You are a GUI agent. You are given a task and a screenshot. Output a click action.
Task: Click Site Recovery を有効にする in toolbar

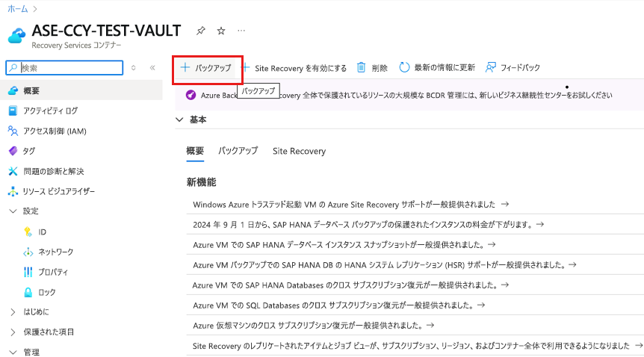click(295, 68)
